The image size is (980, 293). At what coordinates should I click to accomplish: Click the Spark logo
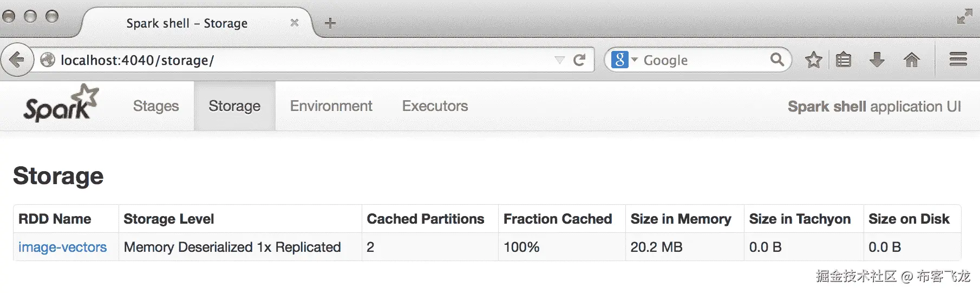tap(61, 103)
